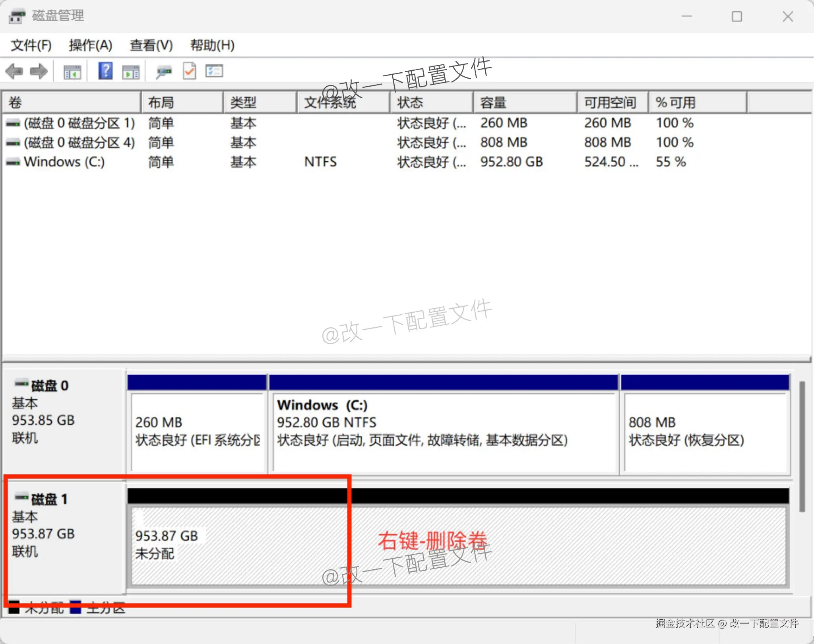
Task: Open the 文件(F) menu
Action: 31,45
